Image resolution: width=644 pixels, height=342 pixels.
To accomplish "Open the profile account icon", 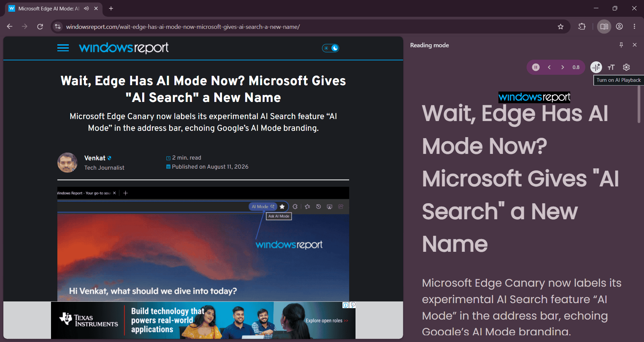I will 620,26.
